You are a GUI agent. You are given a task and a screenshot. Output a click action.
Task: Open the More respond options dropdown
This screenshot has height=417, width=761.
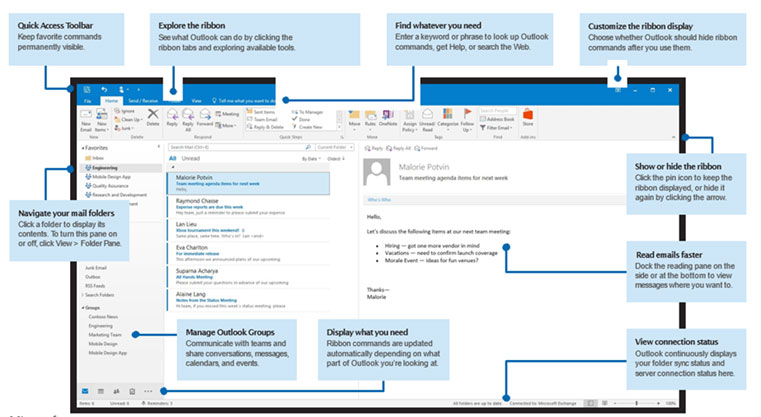[226, 125]
